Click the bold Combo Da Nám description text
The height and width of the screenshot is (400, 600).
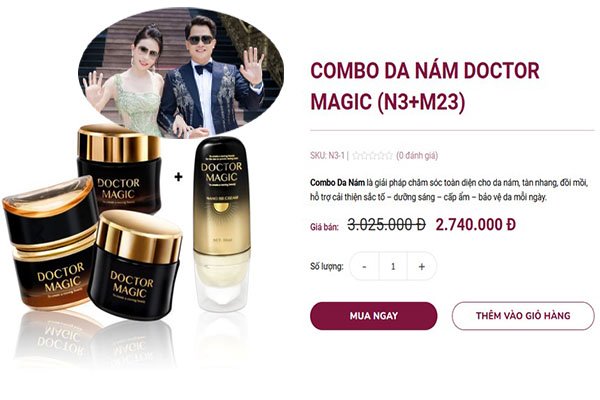pyautogui.click(x=337, y=183)
